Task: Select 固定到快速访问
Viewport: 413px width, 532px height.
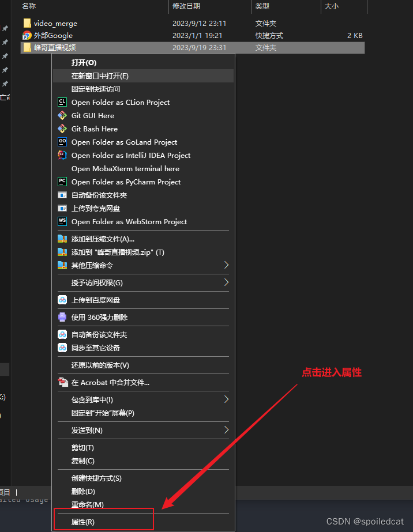Action: tap(143, 89)
